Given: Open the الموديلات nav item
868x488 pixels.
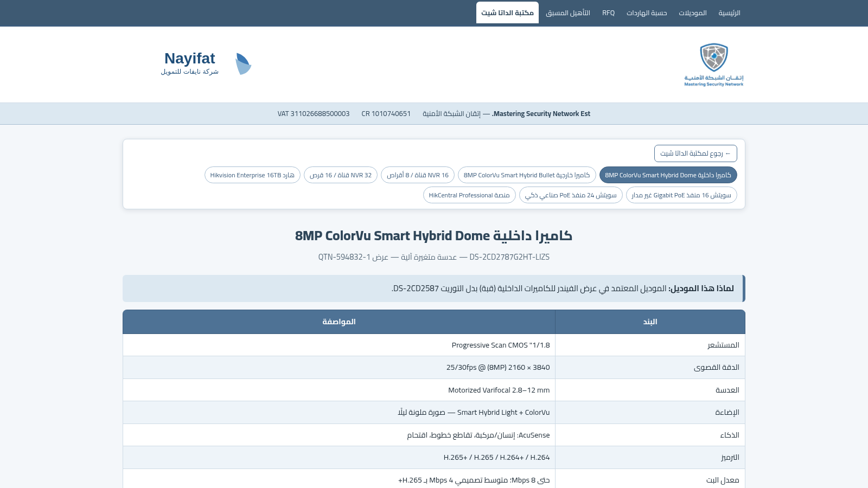Looking at the screenshot, I should [692, 13].
